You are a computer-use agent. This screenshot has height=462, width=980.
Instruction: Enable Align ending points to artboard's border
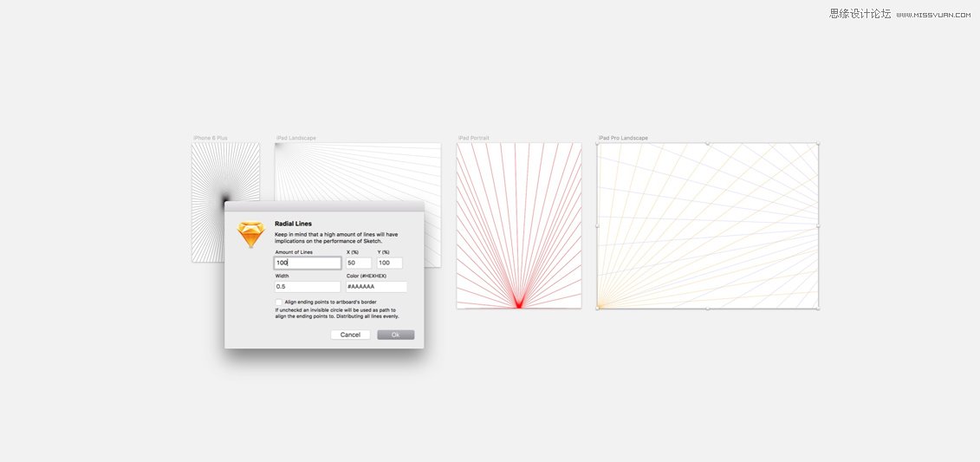pyautogui.click(x=279, y=302)
